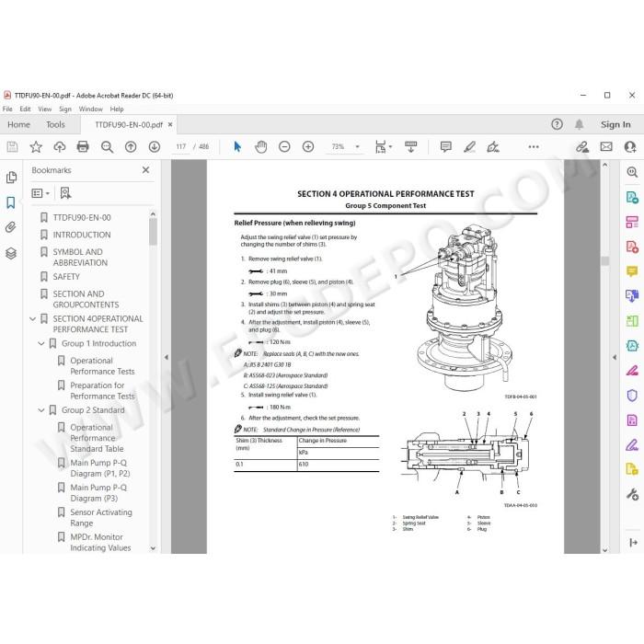Collapse the left navigation pane arrow
The image size is (644, 644).
pos(167,357)
